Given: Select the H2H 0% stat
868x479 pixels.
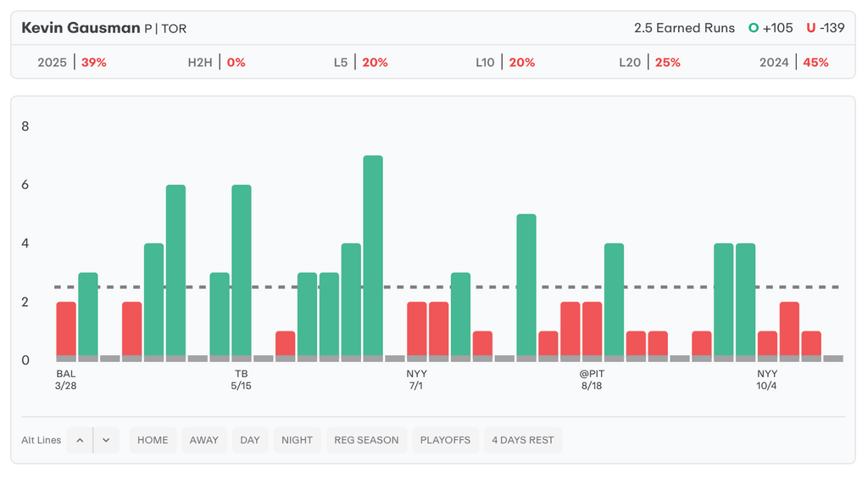Looking at the screenshot, I should coord(216,62).
